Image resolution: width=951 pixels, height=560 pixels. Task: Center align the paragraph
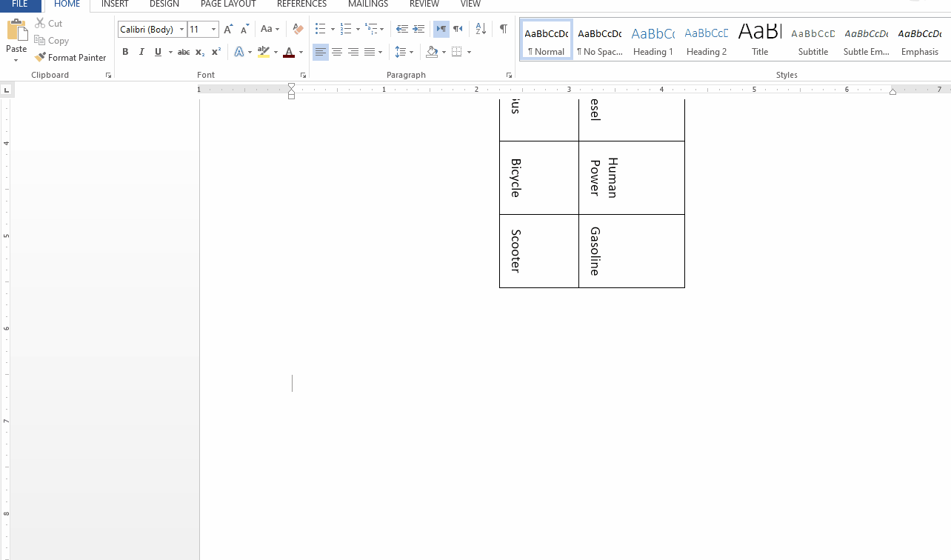[x=337, y=52]
